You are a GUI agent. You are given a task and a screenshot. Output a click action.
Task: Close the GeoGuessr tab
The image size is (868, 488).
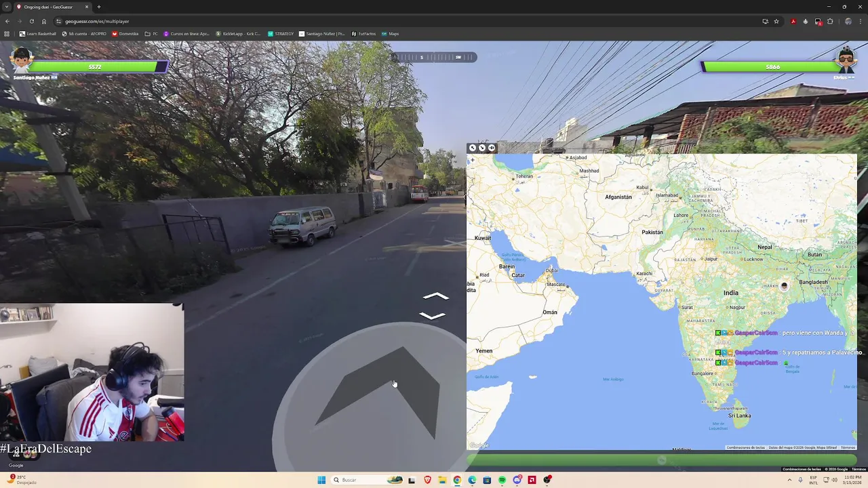[x=87, y=7]
